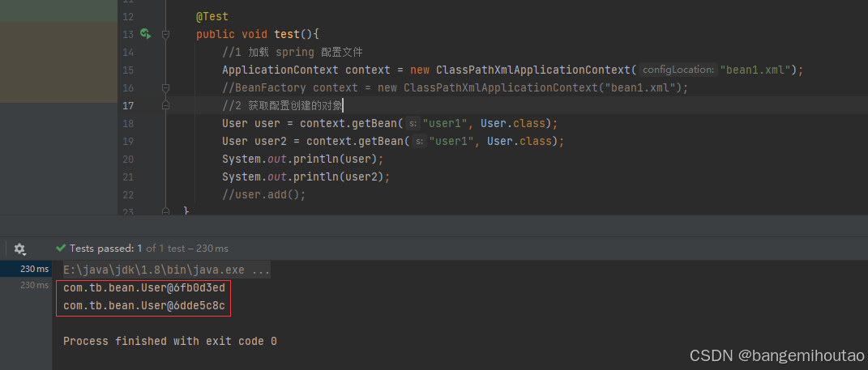Click the "bean1.xml" string on line 15
This screenshot has height=370, width=868.
pyautogui.click(x=755, y=70)
